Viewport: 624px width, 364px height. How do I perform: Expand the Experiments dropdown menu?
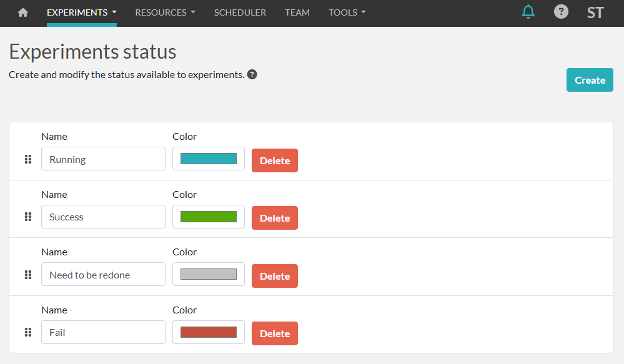[81, 12]
